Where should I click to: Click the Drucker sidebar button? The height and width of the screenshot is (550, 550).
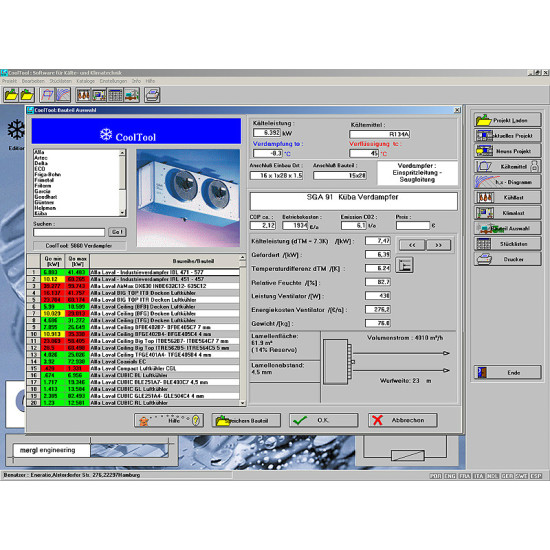[507, 259]
